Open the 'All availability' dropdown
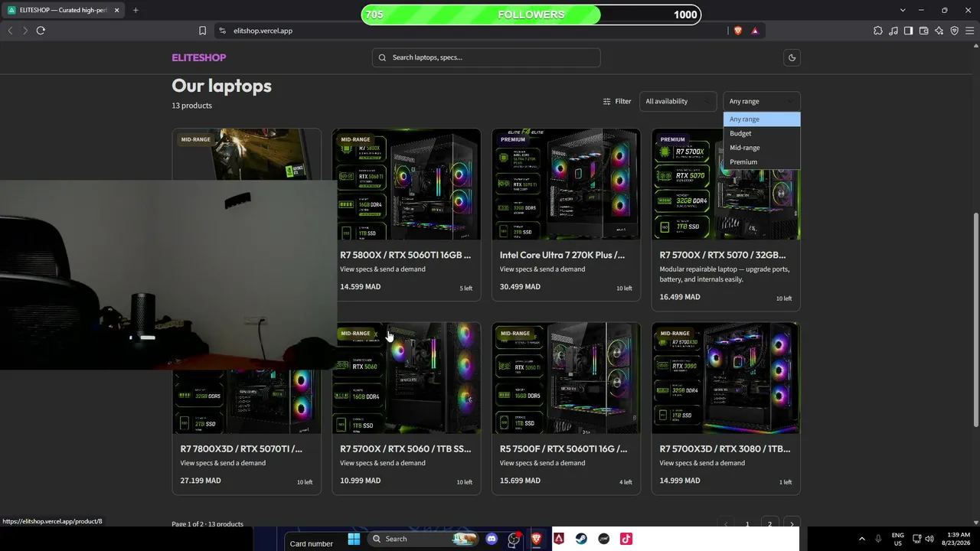Image resolution: width=980 pixels, height=551 pixels. point(678,101)
